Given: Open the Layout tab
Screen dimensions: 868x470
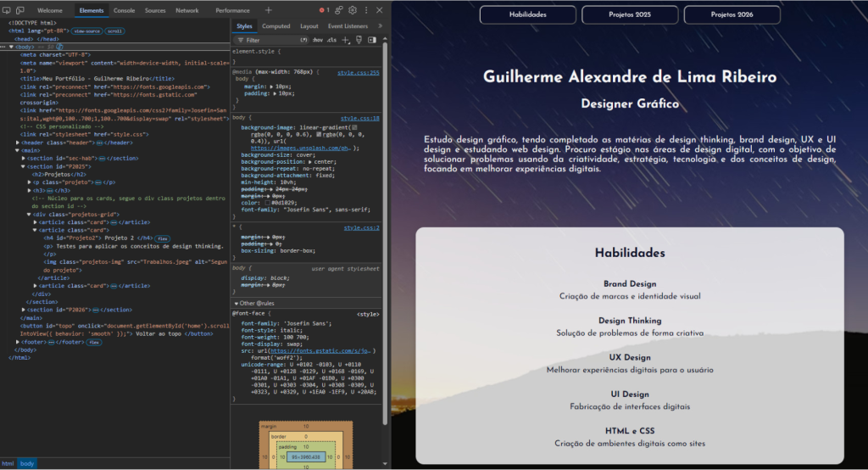Looking at the screenshot, I should pyautogui.click(x=309, y=26).
